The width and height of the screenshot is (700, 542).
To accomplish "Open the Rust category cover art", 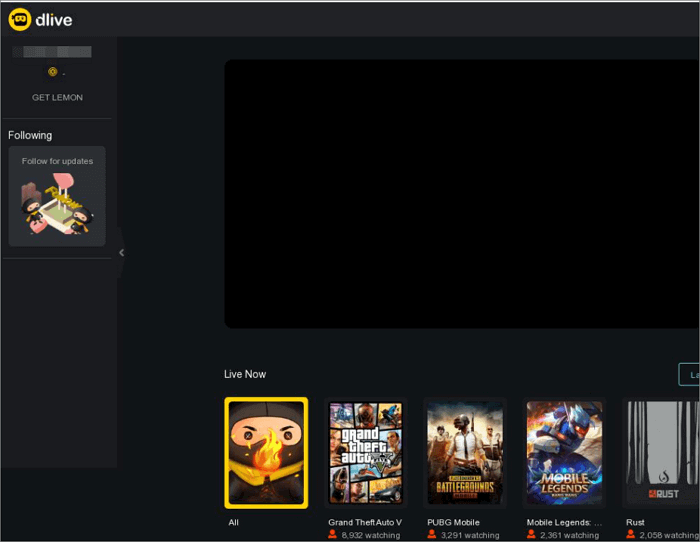I will pyautogui.click(x=661, y=452).
